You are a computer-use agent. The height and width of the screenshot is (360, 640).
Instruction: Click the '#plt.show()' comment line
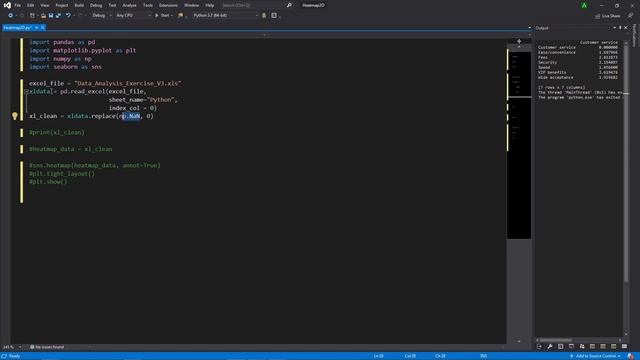[x=48, y=182]
